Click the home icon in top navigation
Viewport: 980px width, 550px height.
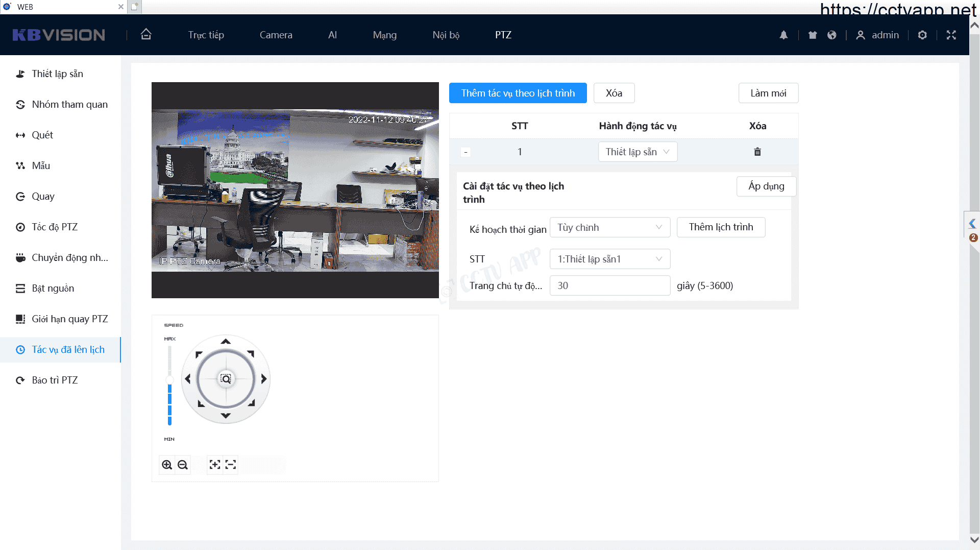[x=146, y=34]
